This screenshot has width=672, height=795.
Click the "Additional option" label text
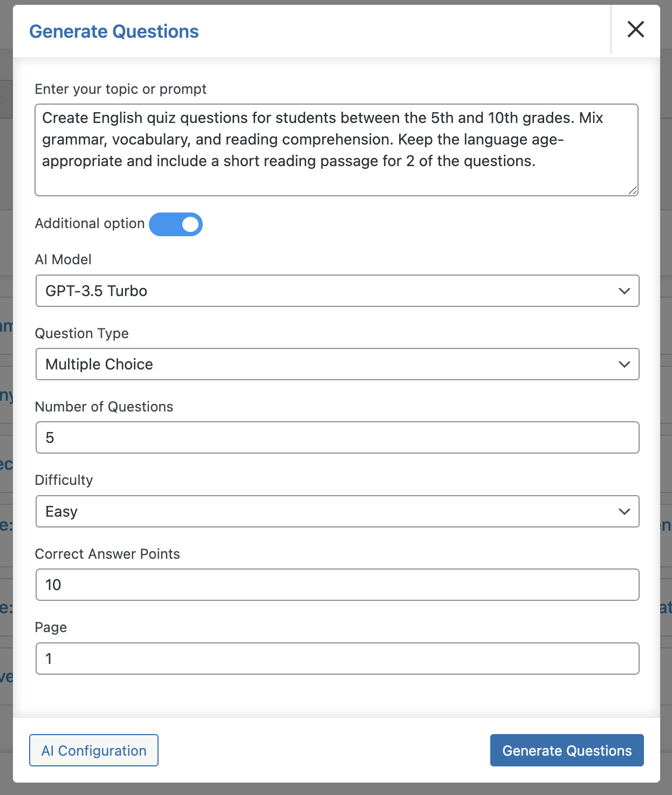(90, 224)
